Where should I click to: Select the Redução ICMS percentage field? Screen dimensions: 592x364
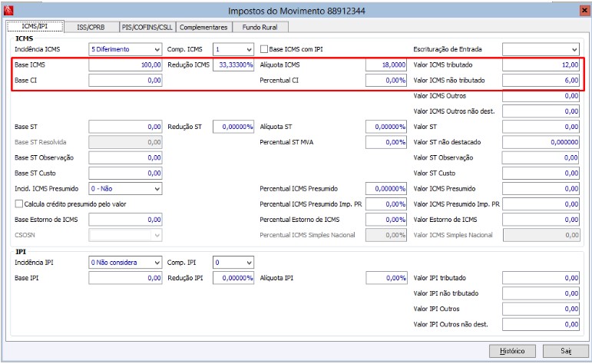233,65
